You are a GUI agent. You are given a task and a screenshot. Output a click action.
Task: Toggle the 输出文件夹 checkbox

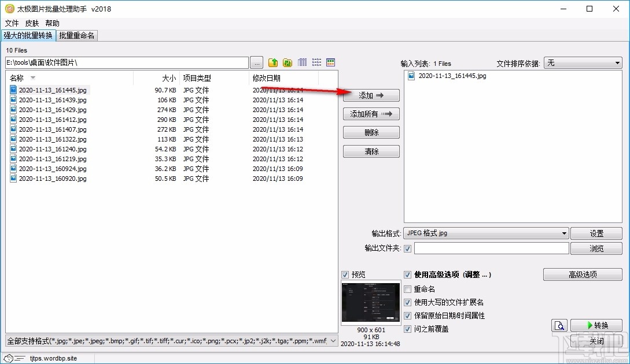tap(407, 248)
